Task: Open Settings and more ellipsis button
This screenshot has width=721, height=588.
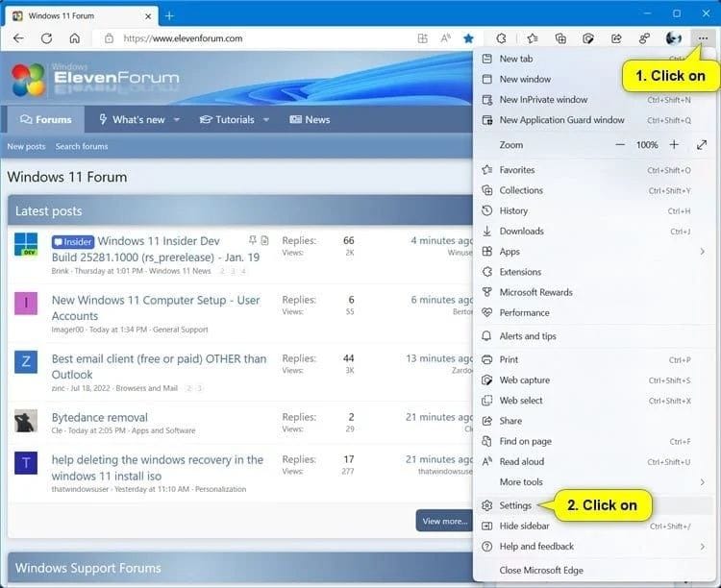Action: pos(703,38)
